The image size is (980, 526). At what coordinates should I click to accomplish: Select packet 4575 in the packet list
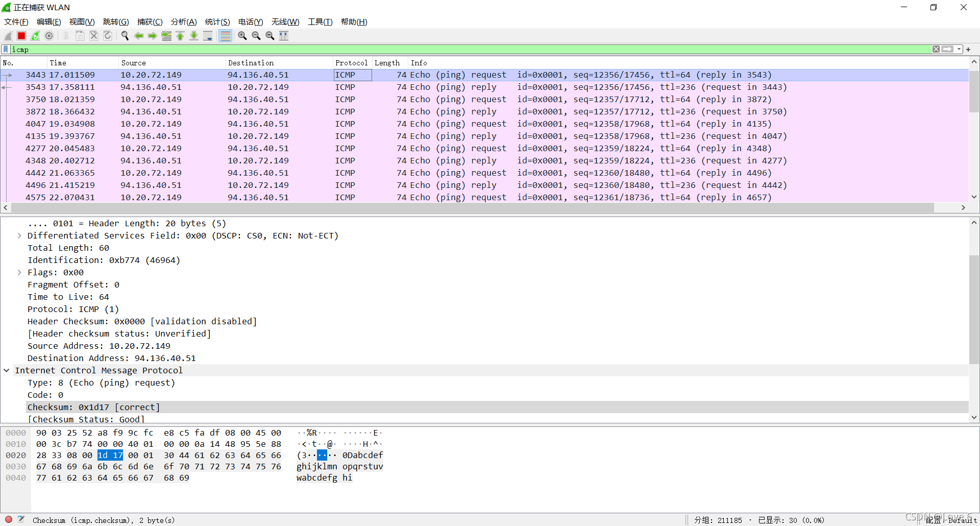point(485,198)
